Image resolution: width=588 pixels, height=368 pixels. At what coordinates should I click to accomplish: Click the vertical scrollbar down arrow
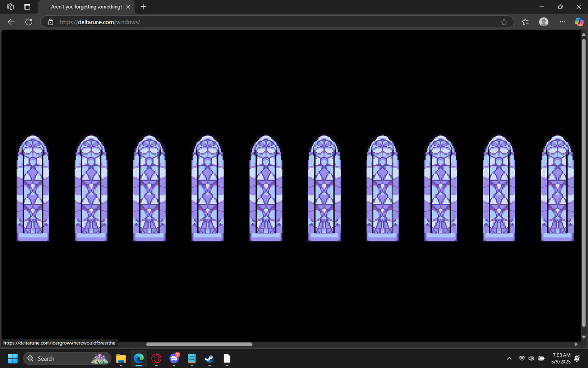pos(583,337)
